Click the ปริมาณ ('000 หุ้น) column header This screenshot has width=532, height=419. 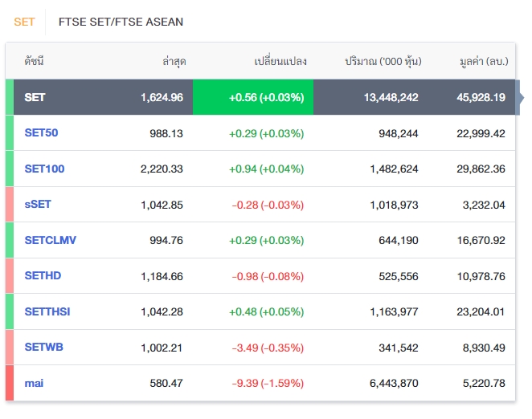(x=383, y=61)
